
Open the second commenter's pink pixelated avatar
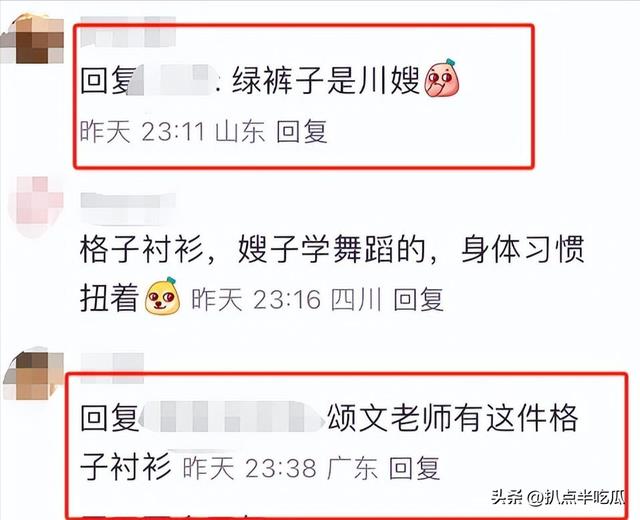coord(36,204)
